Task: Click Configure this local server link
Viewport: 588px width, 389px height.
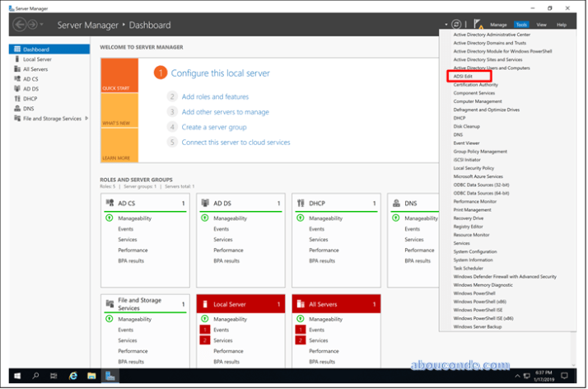Action: click(220, 73)
